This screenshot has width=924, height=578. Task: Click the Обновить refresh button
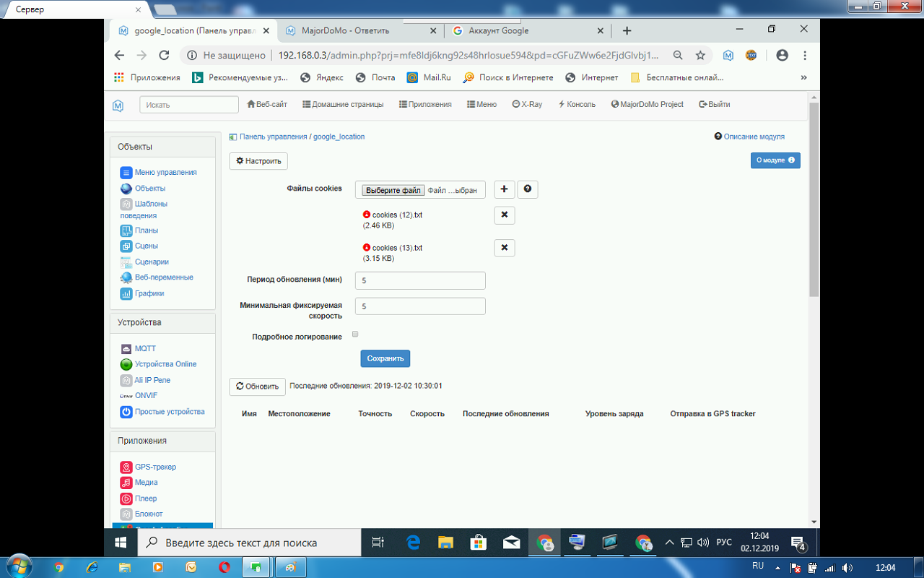click(x=257, y=387)
